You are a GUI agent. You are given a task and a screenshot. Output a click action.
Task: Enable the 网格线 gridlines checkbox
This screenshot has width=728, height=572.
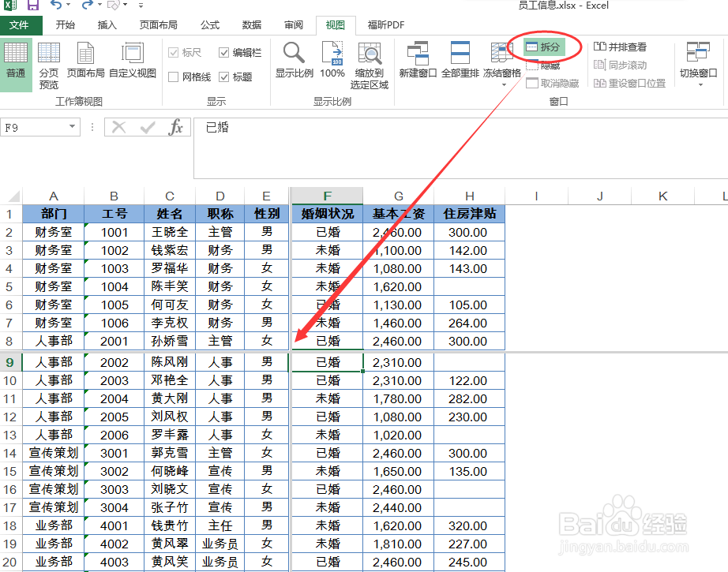[x=173, y=77]
